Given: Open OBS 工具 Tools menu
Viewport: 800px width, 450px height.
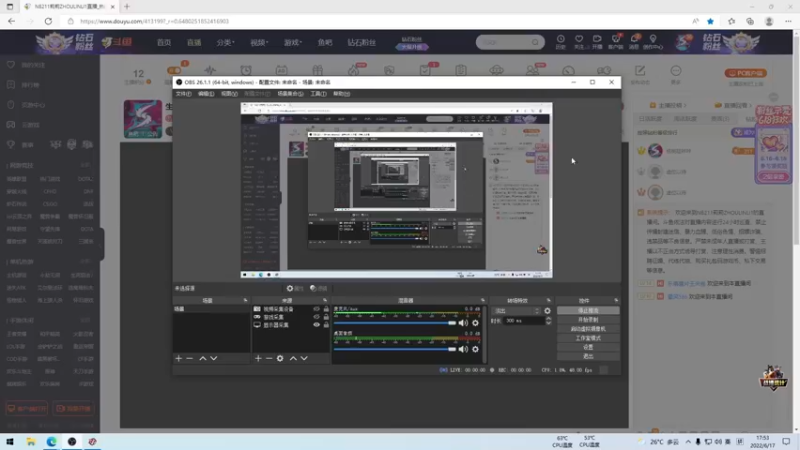Looking at the screenshot, I should click(318, 94).
